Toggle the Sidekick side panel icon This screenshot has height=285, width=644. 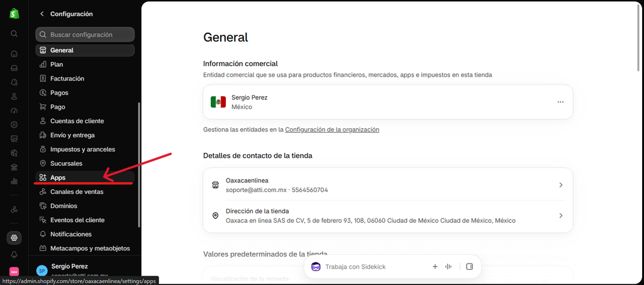click(x=469, y=267)
